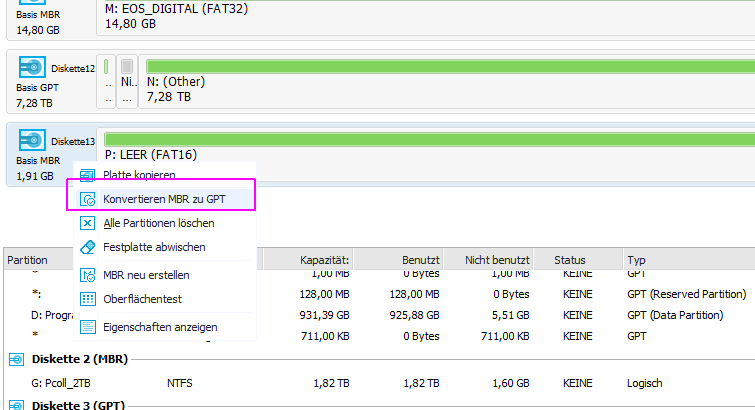
Task: Select the Diskette12 drive icon
Action: tap(33, 68)
